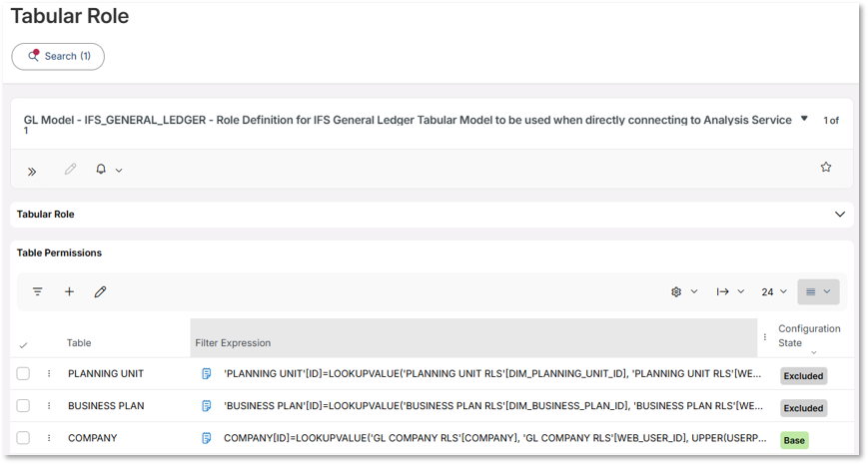Screen dimensions: 868x464
Task: Open the BUSINESS PLAN row actions menu
Action: tap(49, 406)
